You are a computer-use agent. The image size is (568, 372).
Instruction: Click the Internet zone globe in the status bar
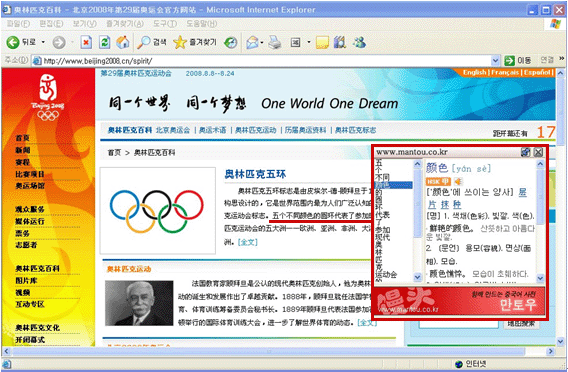(x=459, y=364)
